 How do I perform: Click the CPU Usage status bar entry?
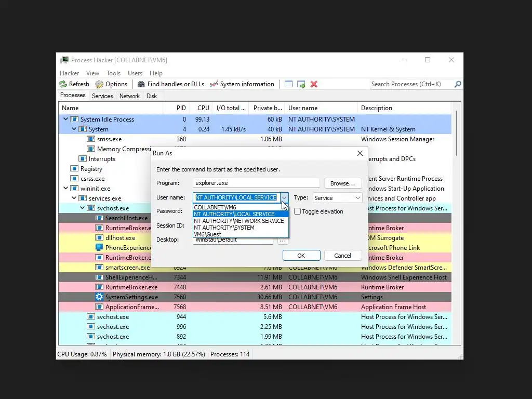82,354
